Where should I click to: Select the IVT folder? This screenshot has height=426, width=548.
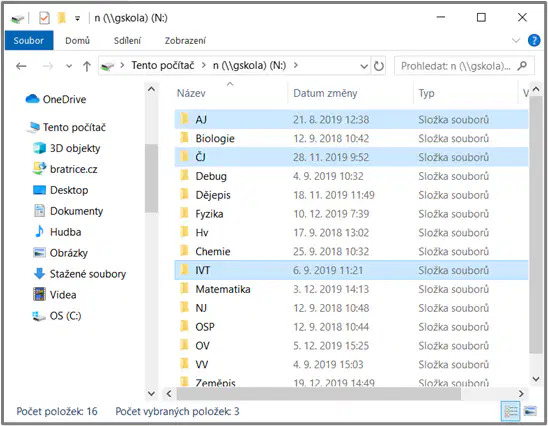coord(351,270)
